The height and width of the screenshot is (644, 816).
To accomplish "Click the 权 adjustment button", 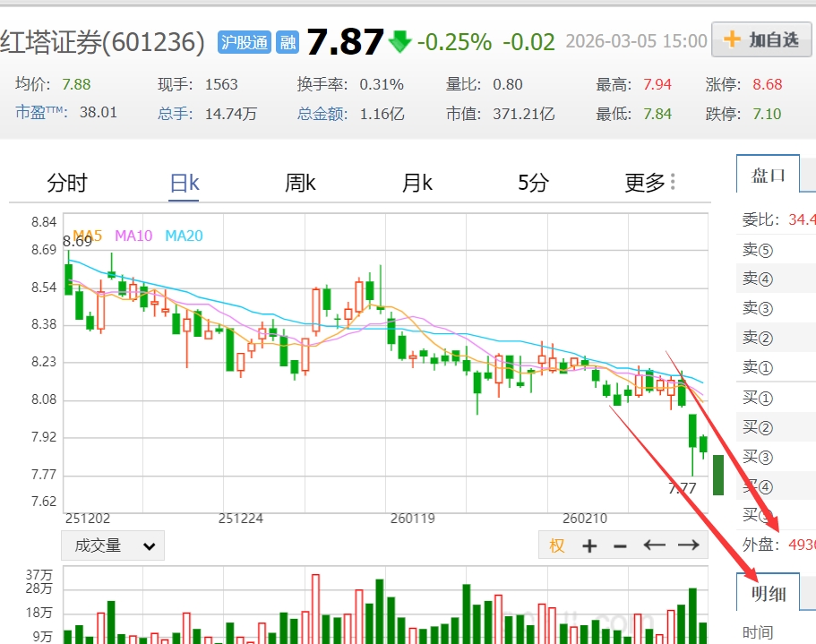I will tap(557, 545).
